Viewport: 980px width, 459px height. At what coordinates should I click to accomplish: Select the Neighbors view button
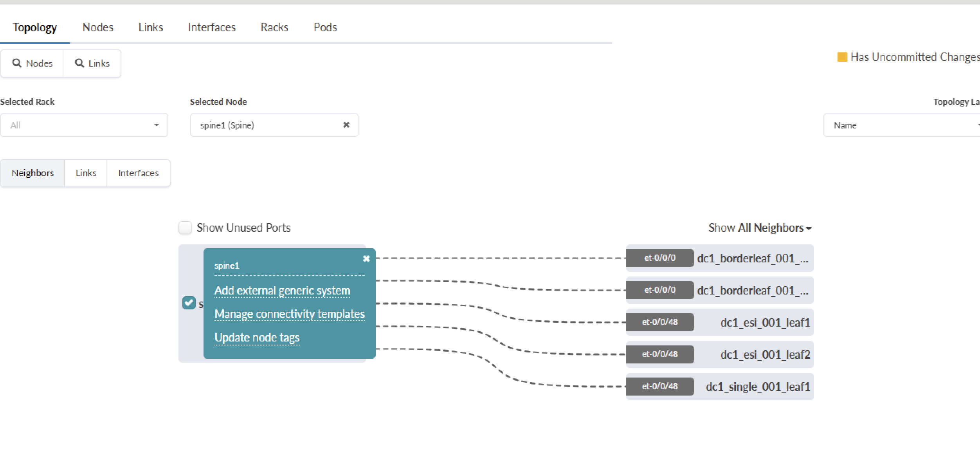point(33,173)
